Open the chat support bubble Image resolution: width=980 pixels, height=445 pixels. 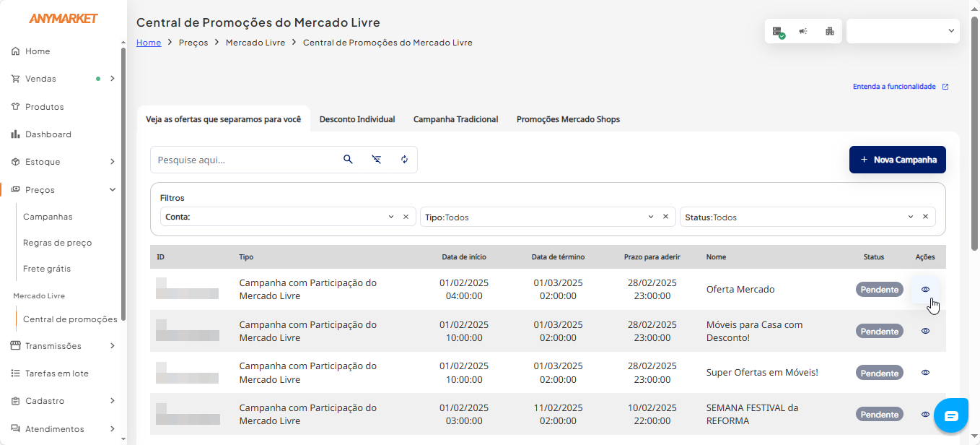coord(951,415)
